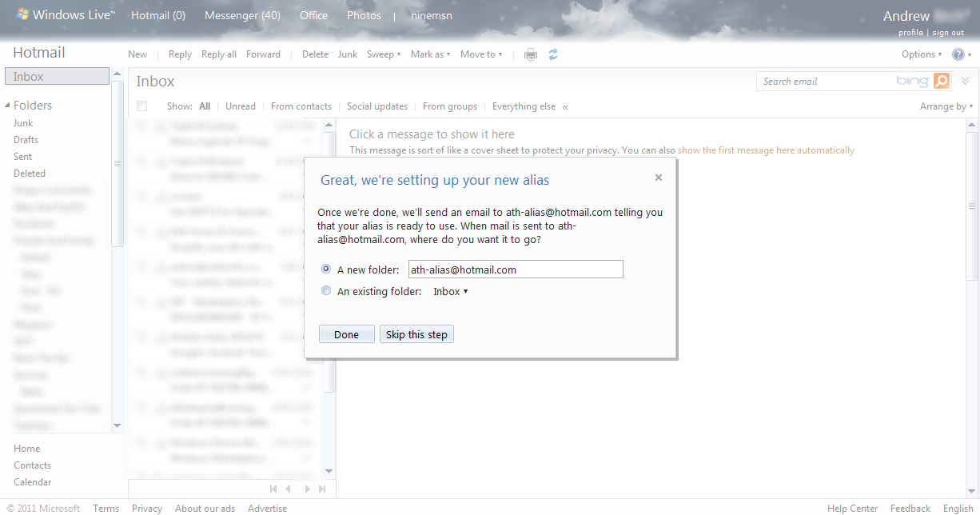Filter messages by Everything else
This screenshot has width=980, height=515.
524,106
